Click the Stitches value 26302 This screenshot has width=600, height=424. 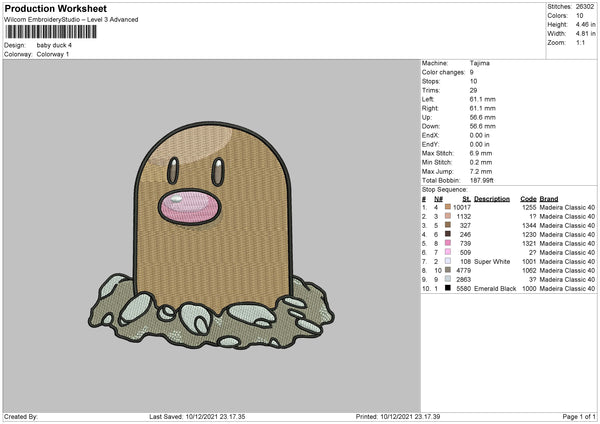click(x=585, y=7)
